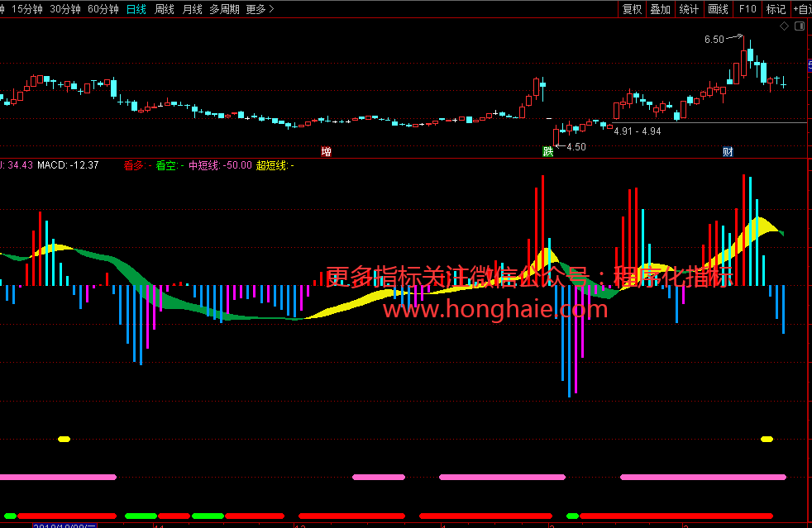Open the 复权 adjustment menu
Viewport: 812px width, 528px height.
[x=632, y=9]
